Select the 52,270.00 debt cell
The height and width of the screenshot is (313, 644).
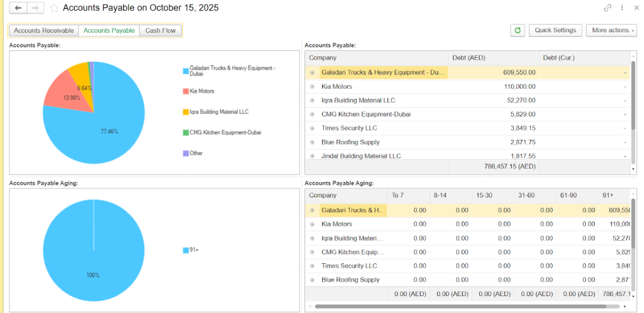pos(494,100)
